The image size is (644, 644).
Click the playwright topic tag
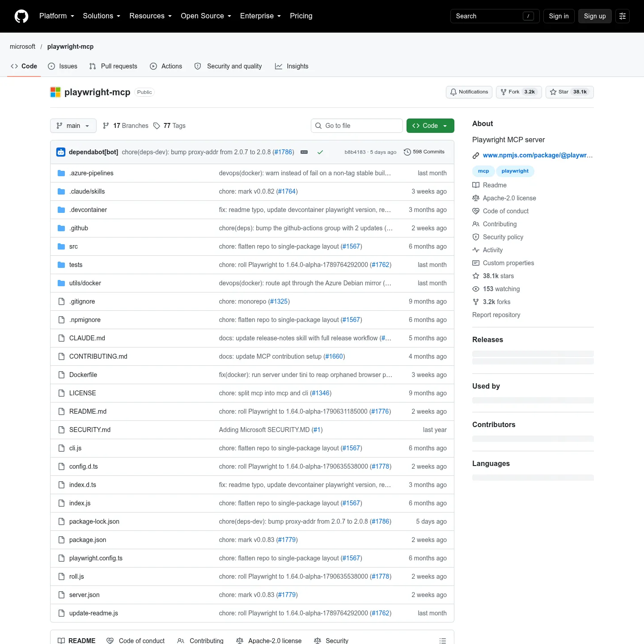[515, 171]
